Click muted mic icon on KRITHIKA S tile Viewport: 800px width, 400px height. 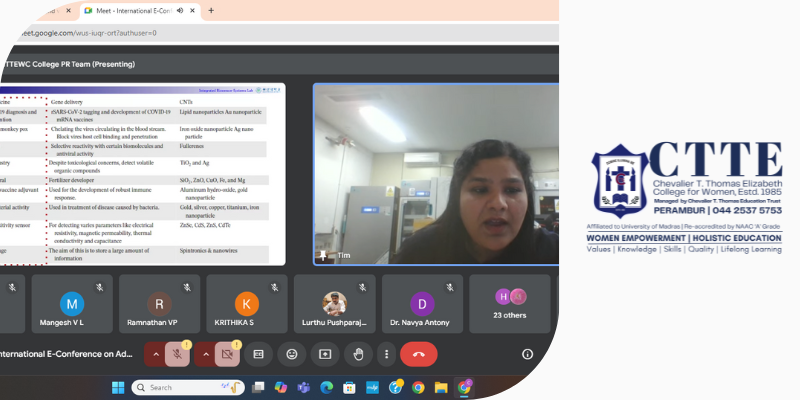[274, 288]
